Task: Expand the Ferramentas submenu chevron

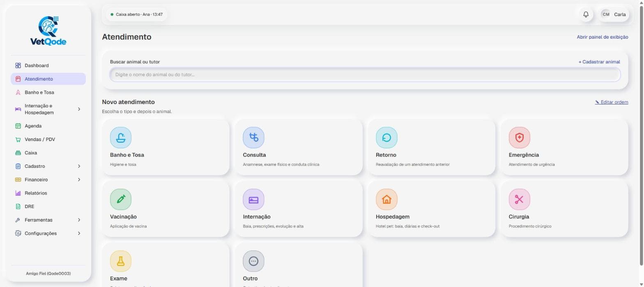Action: (x=79, y=220)
